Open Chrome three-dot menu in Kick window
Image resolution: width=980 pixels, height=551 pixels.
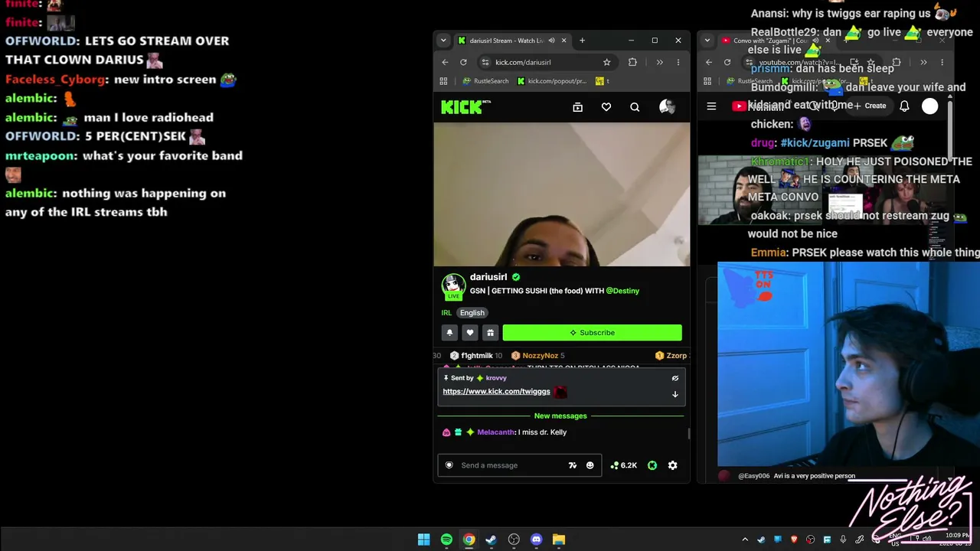tap(678, 62)
